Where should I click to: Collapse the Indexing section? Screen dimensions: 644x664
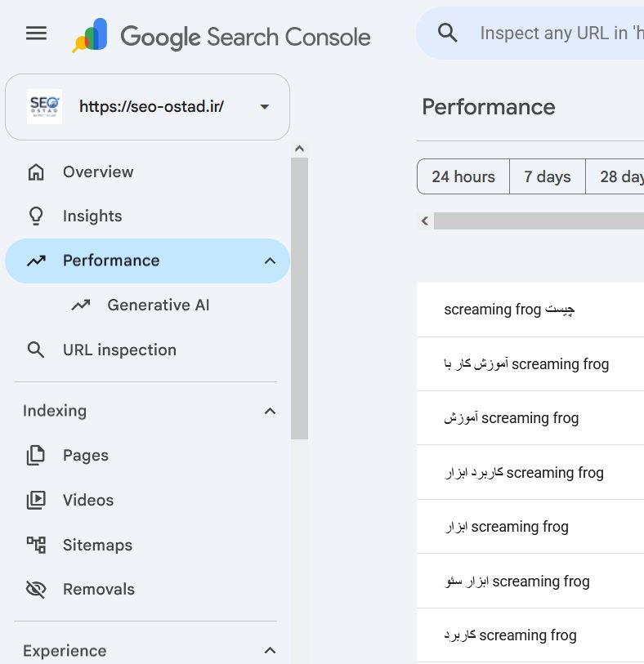(270, 411)
